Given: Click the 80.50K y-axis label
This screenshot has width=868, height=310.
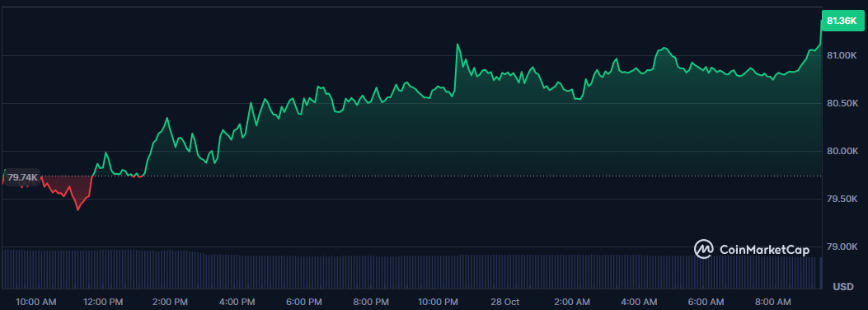Looking at the screenshot, I should [x=842, y=104].
